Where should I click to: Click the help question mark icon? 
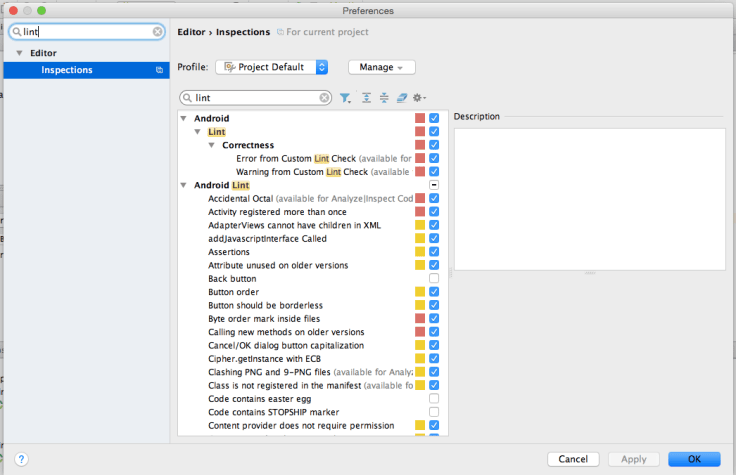tap(20, 458)
